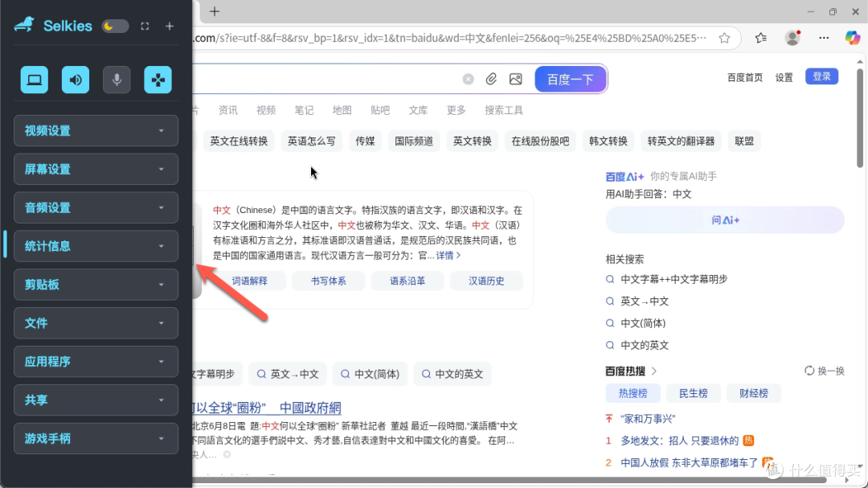This screenshot has height=488, width=868.
Task: Select the 财经榜 hot list tab
Action: click(754, 393)
